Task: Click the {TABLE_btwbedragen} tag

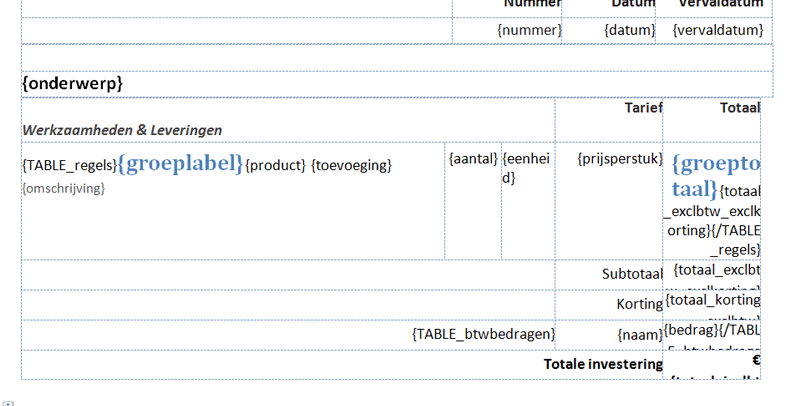Action: (483, 334)
